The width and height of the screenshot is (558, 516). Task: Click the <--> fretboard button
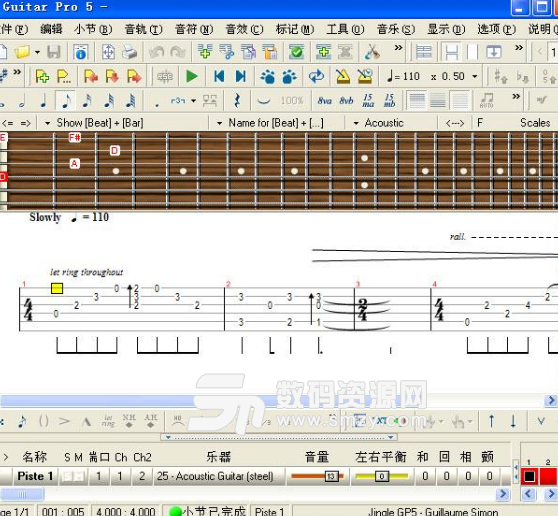[455, 123]
